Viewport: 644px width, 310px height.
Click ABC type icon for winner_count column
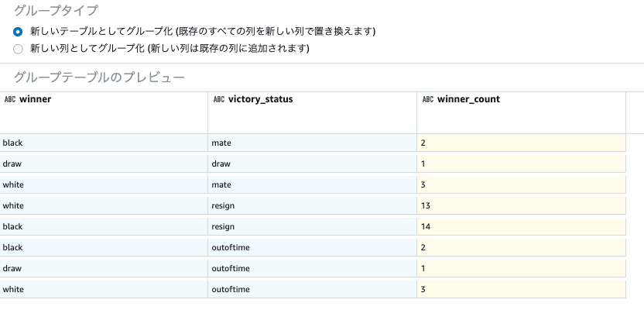click(x=428, y=99)
